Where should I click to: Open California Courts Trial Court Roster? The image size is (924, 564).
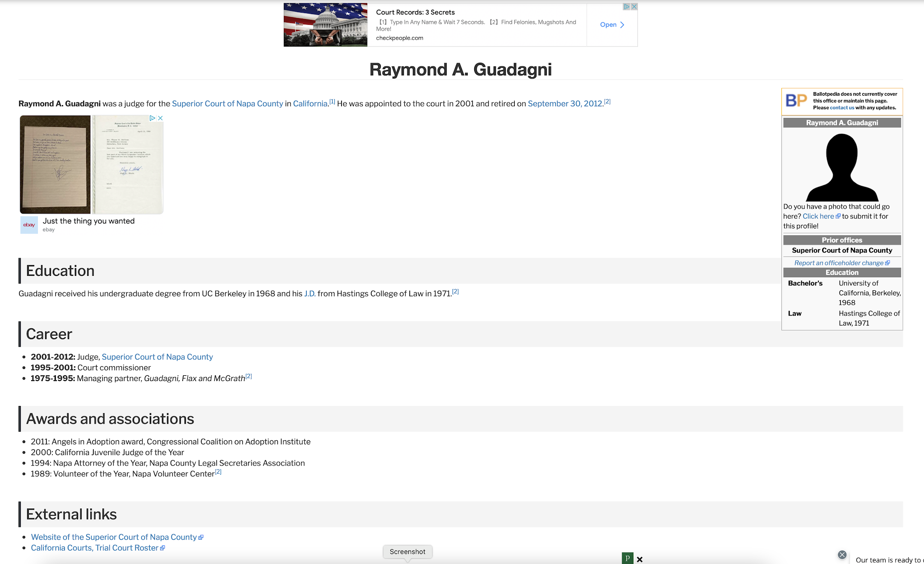point(95,548)
